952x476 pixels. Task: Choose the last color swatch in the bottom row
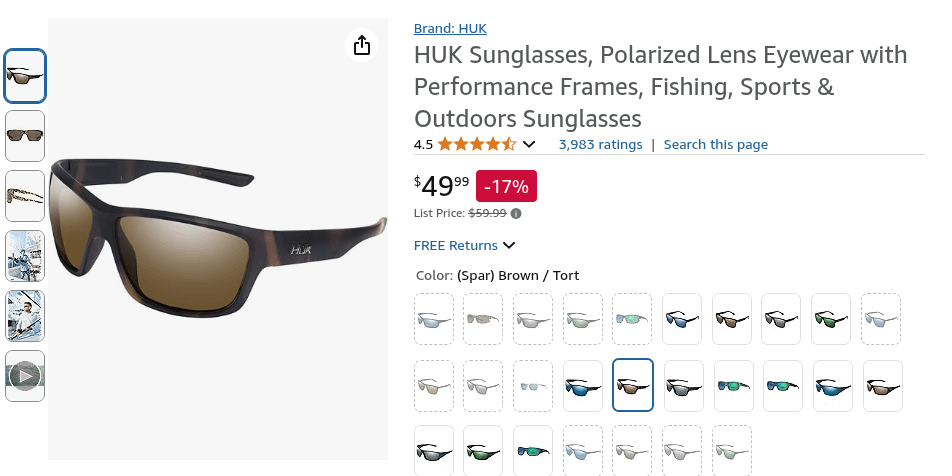[732, 451]
